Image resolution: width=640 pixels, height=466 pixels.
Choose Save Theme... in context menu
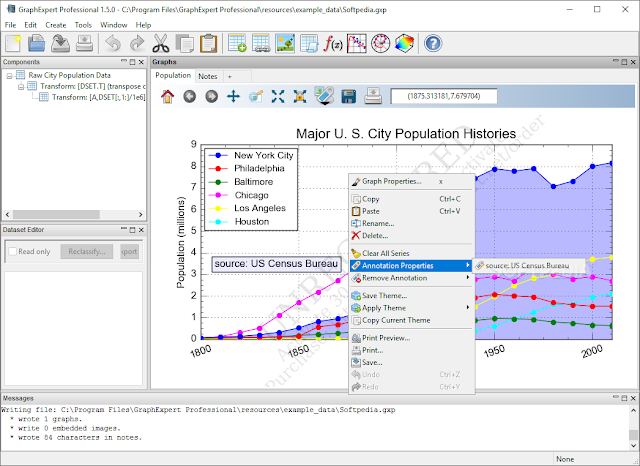tap(411, 295)
